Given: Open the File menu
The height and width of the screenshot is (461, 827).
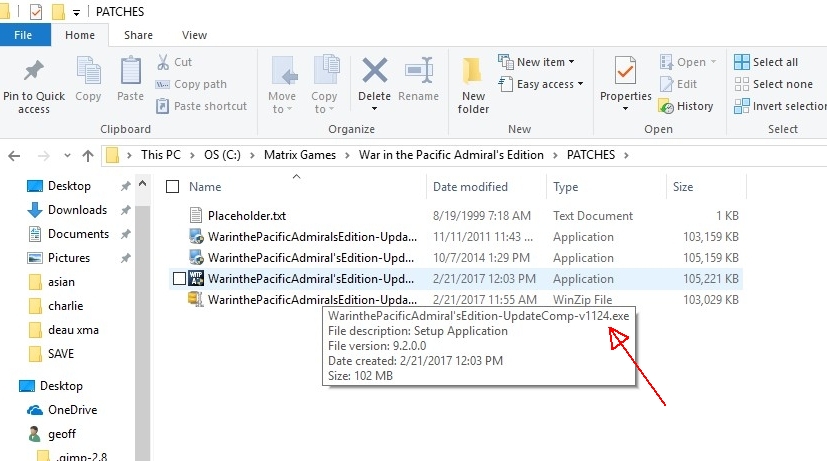Looking at the screenshot, I should click(x=23, y=35).
